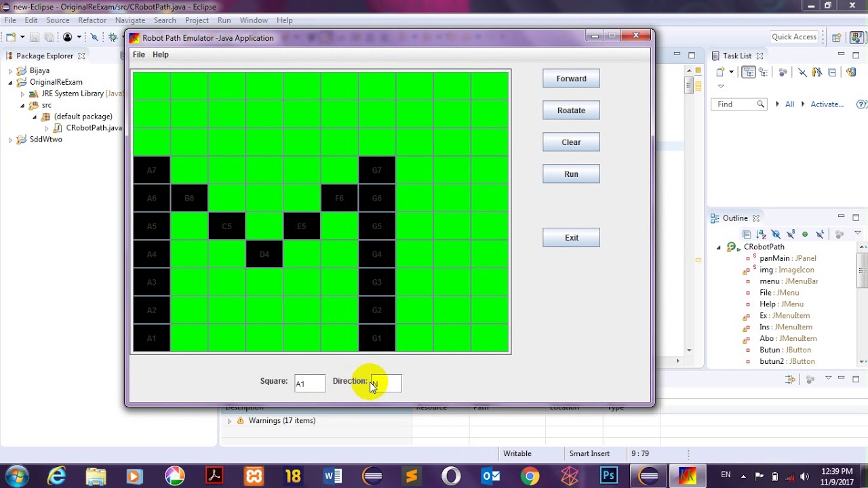Open the emulator's Help menu
Image resolution: width=868 pixels, height=488 pixels.
pyautogui.click(x=161, y=54)
